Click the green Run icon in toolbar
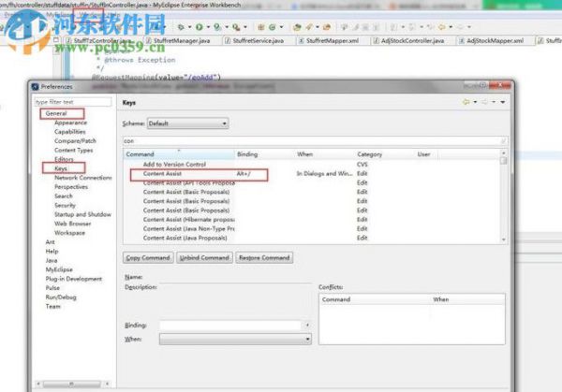This screenshot has width=562, height=392. click(x=200, y=27)
